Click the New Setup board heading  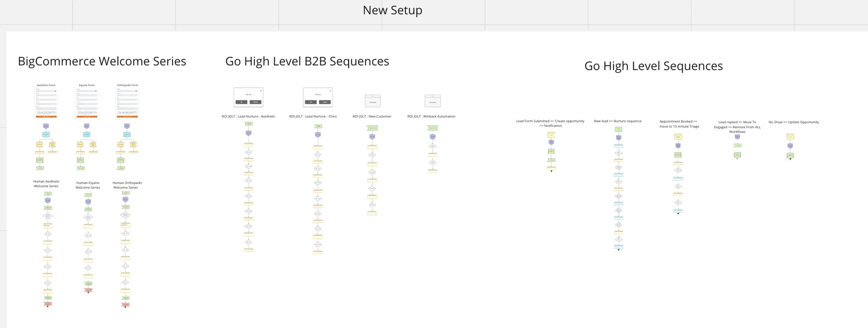coord(393,10)
